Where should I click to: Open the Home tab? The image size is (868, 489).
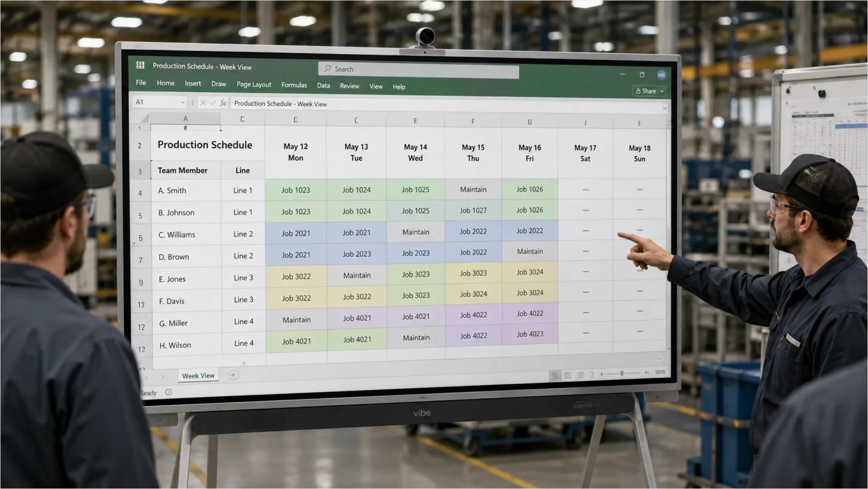(165, 83)
